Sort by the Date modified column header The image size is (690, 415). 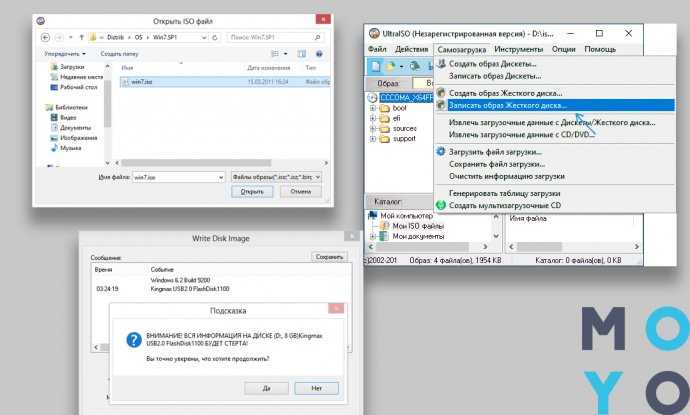coord(268,68)
